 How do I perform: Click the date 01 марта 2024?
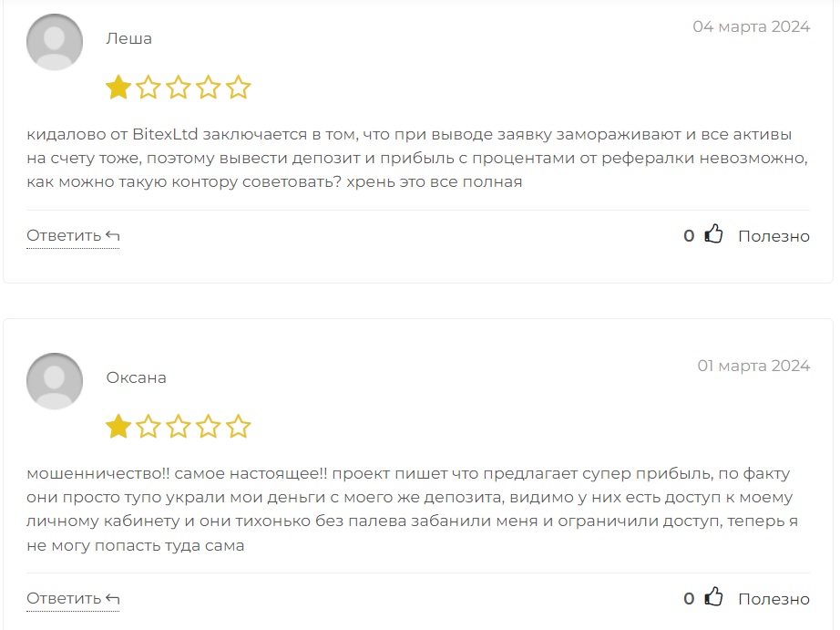(x=753, y=366)
